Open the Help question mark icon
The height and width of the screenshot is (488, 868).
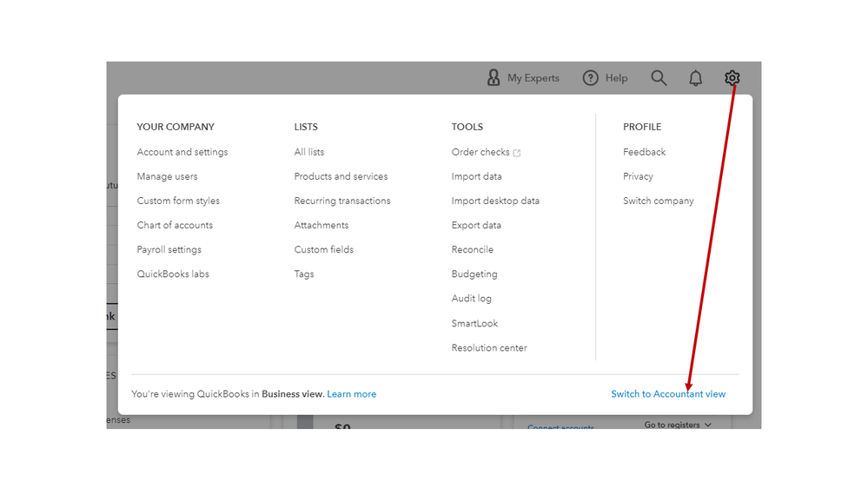point(591,78)
